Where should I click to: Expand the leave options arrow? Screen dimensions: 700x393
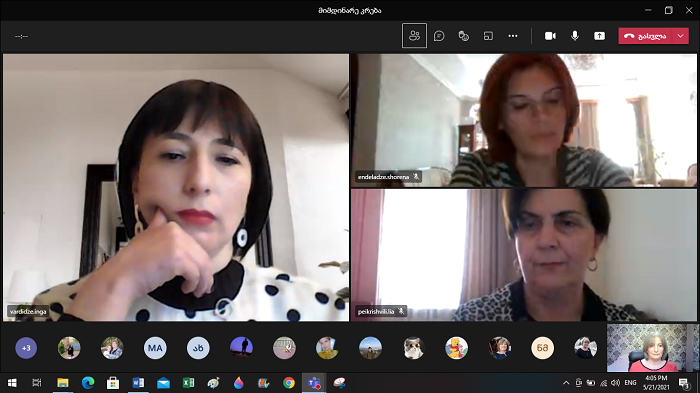[680, 36]
